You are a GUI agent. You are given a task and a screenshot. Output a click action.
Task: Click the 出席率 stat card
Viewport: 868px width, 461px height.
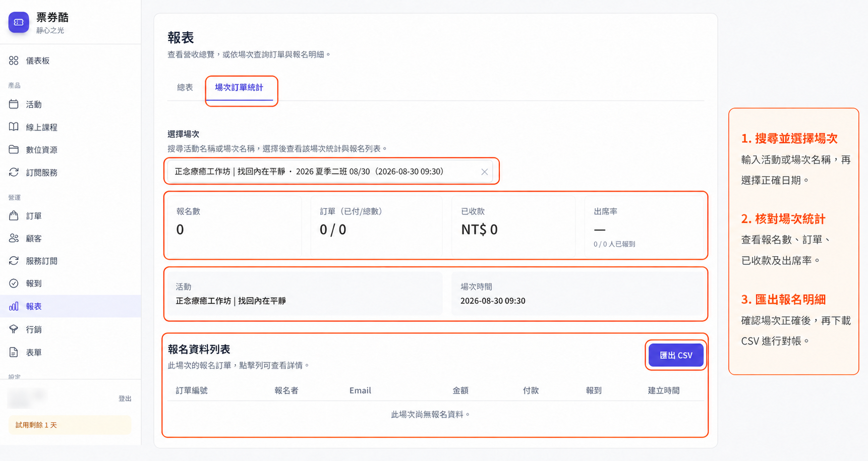(x=644, y=225)
